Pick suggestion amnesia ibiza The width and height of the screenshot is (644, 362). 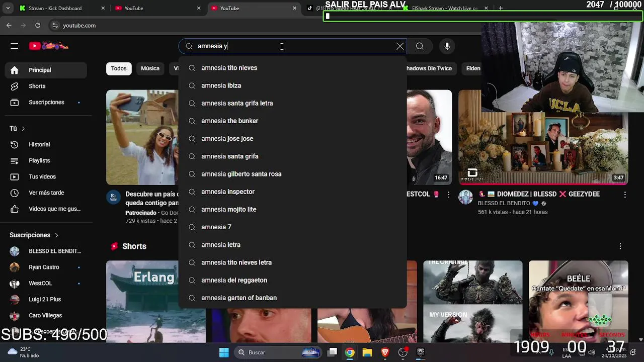[292, 85]
